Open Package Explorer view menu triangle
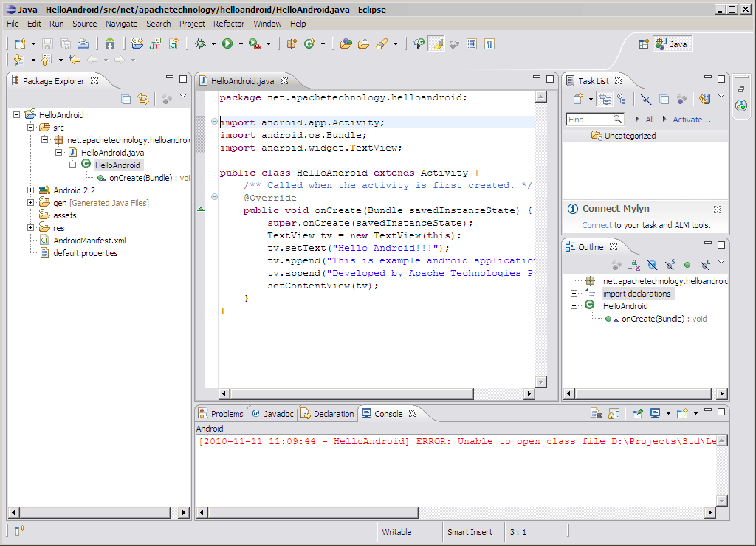This screenshot has width=756, height=546. pyautogui.click(x=183, y=96)
